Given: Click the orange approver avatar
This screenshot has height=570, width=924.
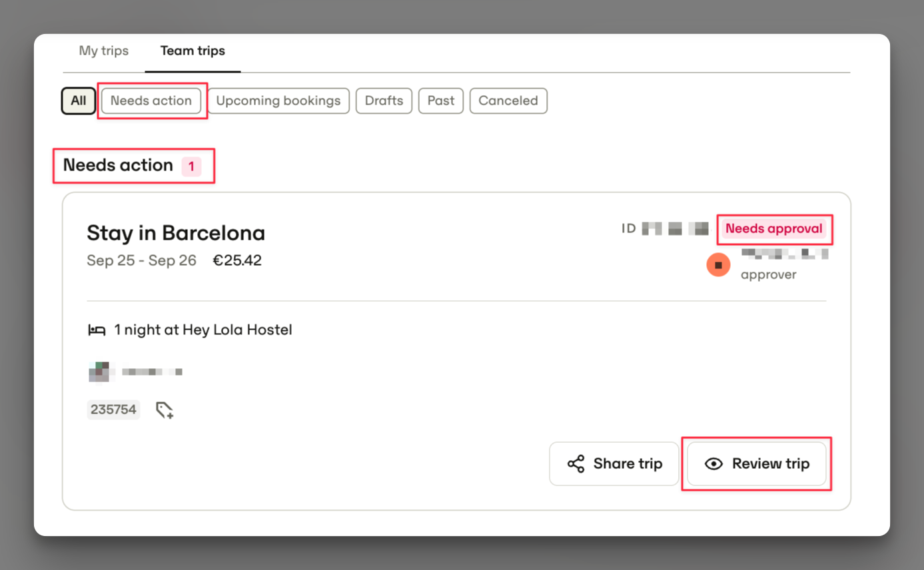Looking at the screenshot, I should pyautogui.click(x=718, y=265).
